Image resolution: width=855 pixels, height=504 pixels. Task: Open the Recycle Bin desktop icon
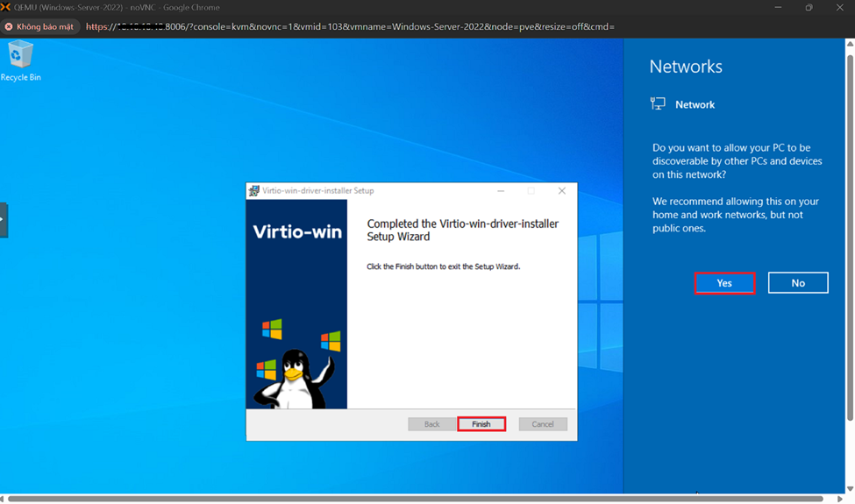(20, 58)
